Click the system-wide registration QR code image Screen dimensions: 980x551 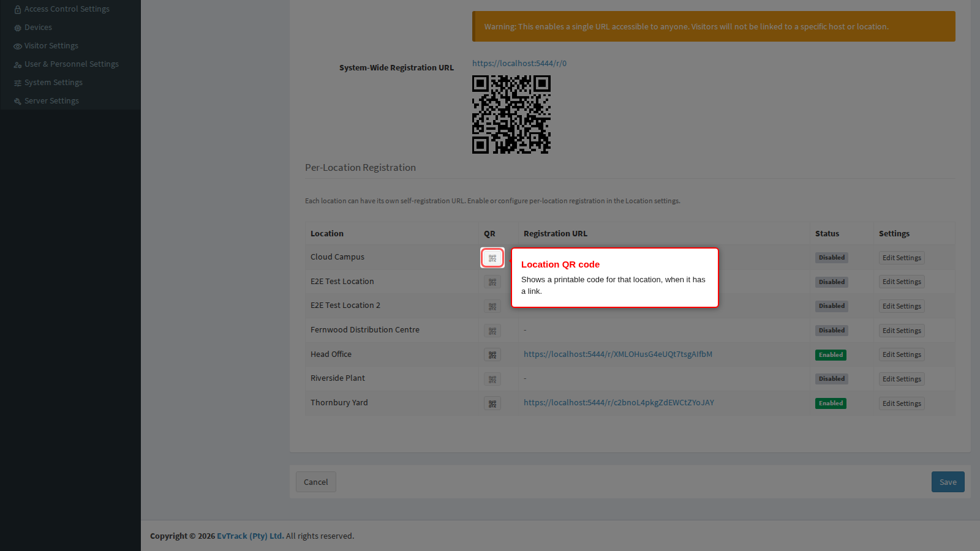511,114
